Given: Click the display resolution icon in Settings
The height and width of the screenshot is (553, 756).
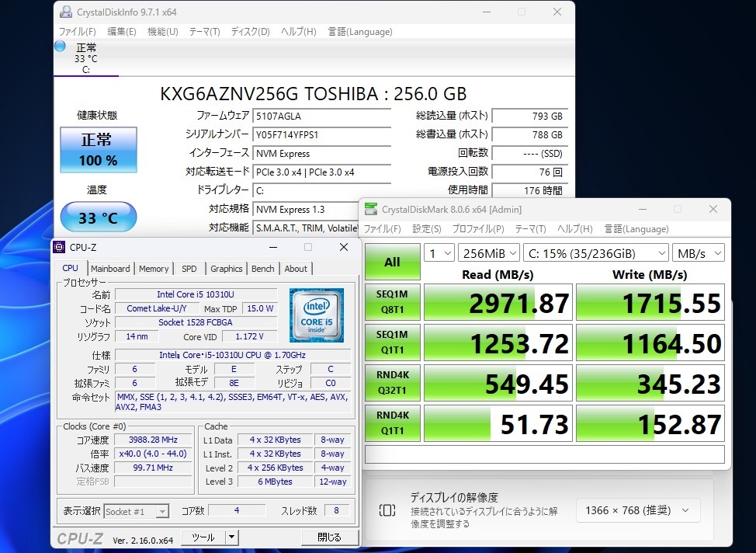Looking at the screenshot, I should coord(387,510).
